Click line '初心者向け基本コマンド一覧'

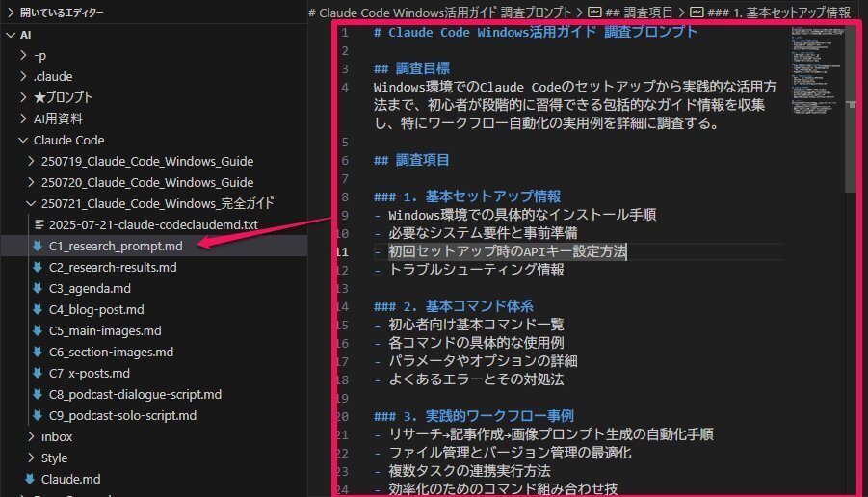[x=476, y=325]
